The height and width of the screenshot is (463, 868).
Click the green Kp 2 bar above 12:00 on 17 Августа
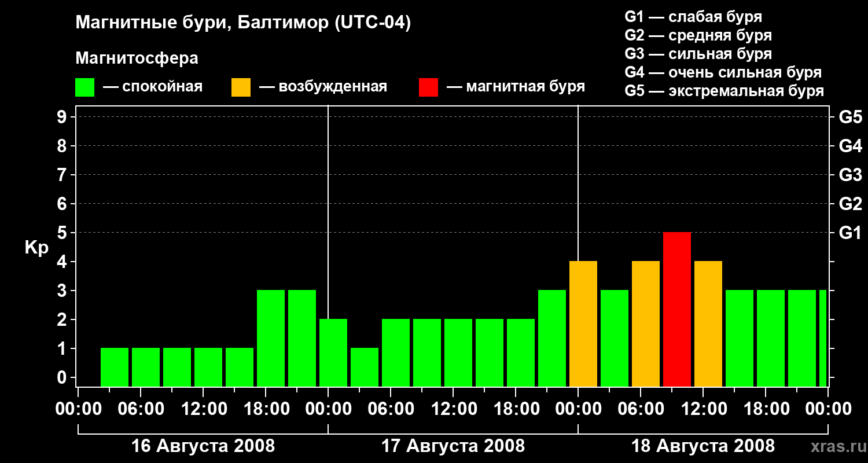tap(458, 352)
